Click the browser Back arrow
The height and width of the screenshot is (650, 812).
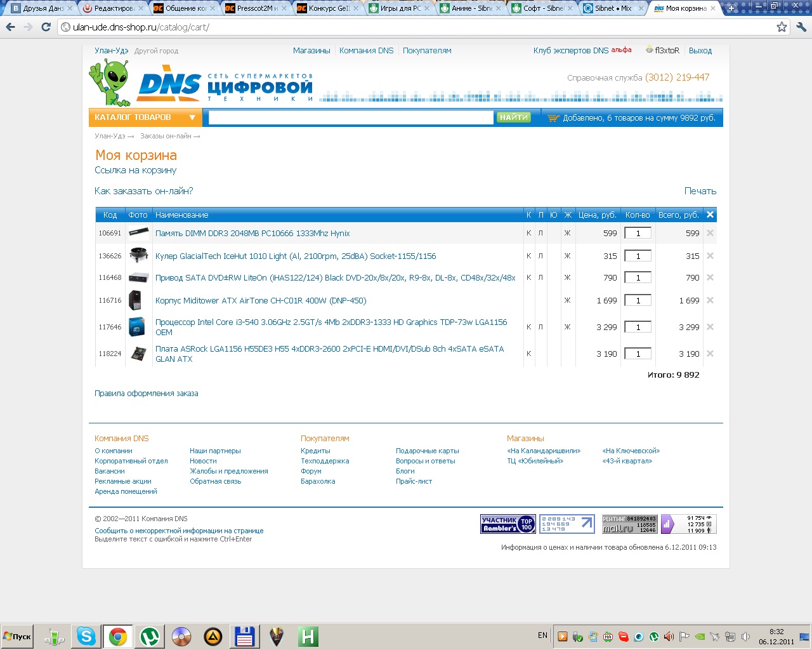click(10, 27)
